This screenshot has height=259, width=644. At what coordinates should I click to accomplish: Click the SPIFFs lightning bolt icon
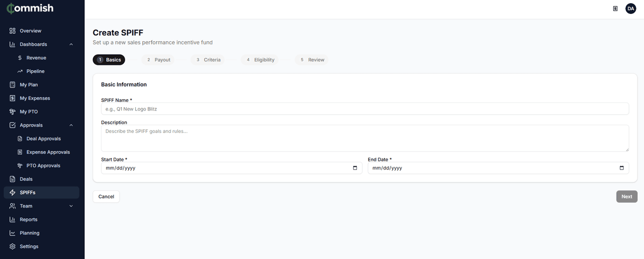point(12,193)
